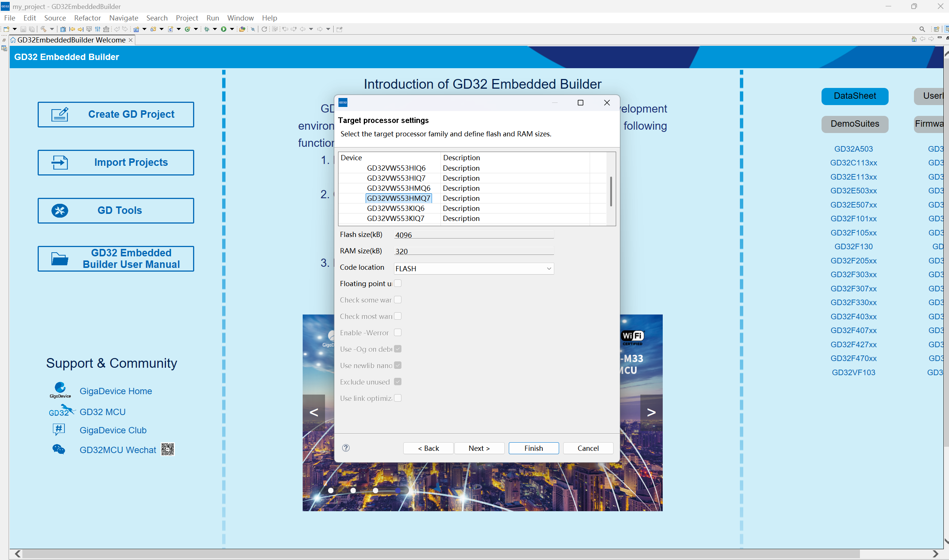Open the dropdown arrow beside Run button
This screenshot has width=949, height=560.
[x=232, y=29]
